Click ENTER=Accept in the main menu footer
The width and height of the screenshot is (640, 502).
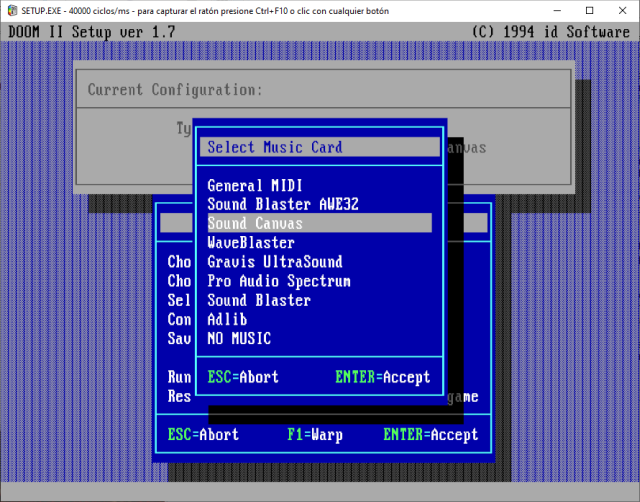click(x=431, y=434)
